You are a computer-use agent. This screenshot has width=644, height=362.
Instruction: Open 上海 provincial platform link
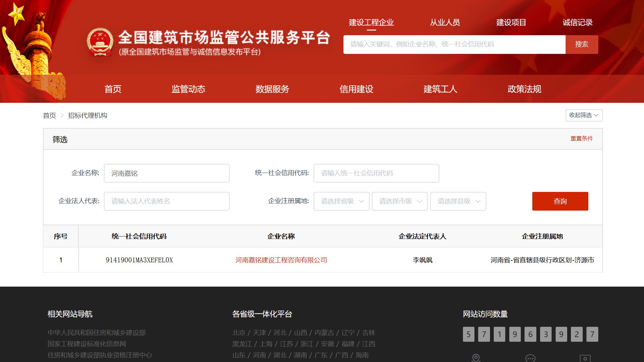(x=266, y=344)
